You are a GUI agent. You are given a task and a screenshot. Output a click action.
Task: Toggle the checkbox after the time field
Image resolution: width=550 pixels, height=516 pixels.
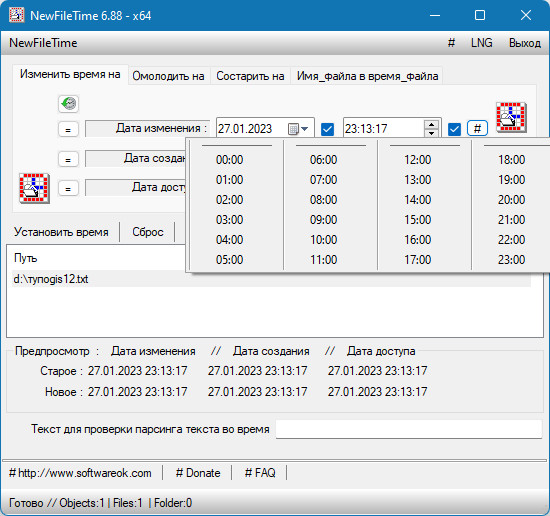tap(454, 129)
